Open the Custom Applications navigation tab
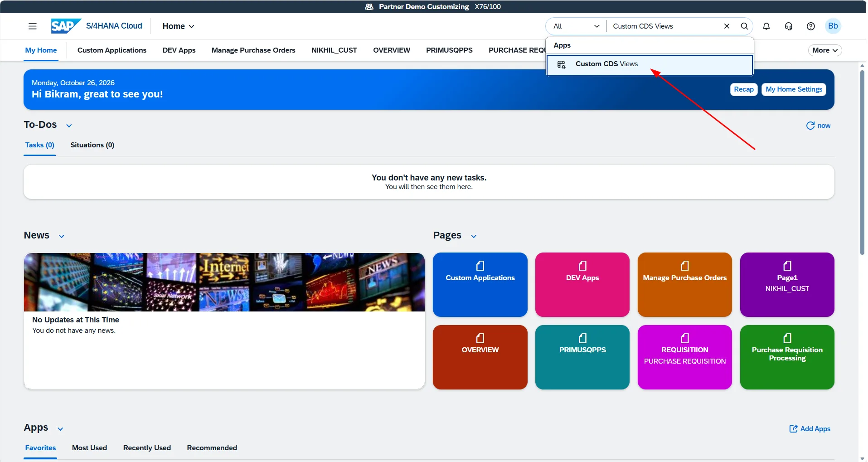 pos(112,50)
